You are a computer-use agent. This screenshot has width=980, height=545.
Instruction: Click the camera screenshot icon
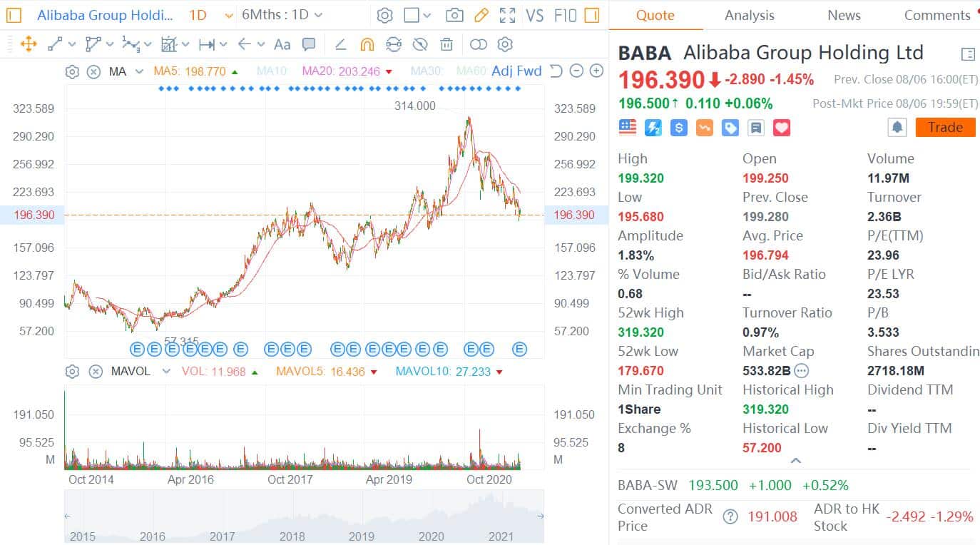[454, 15]
